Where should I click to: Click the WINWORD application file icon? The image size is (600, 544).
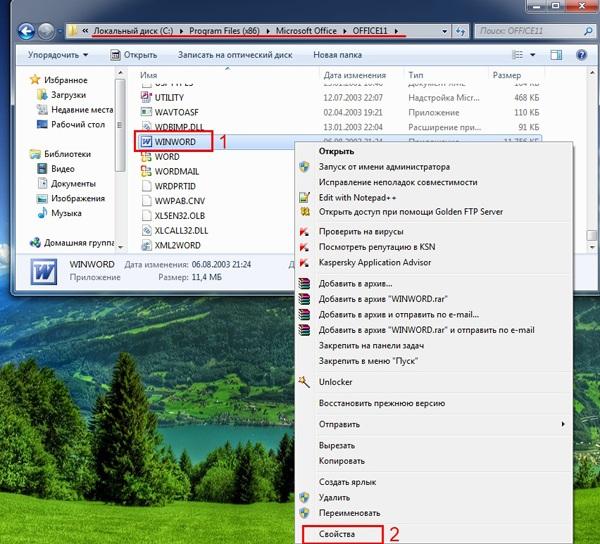(146, 142)
